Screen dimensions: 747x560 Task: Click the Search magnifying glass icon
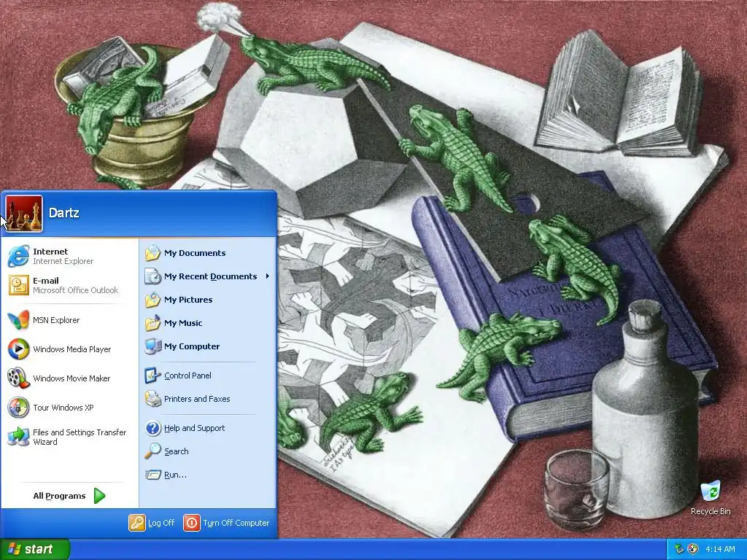tap(153, 451)
